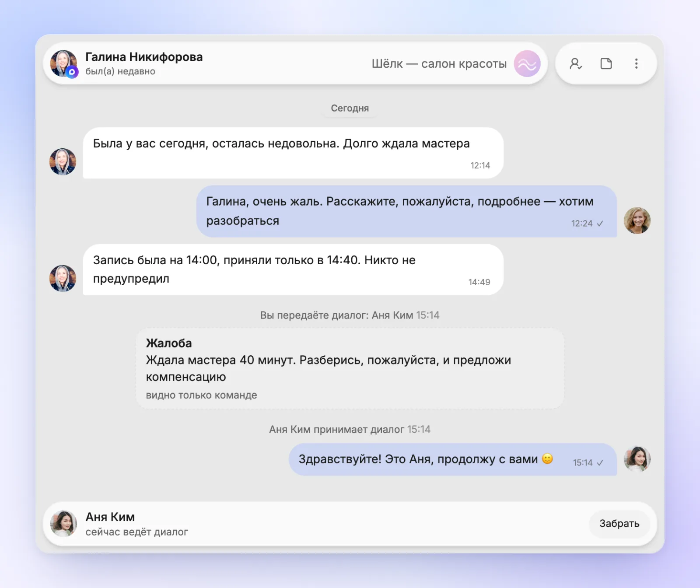Select the message 'Запись была на 14:00'
Screen dimensions: 700x588
[293, 269]
